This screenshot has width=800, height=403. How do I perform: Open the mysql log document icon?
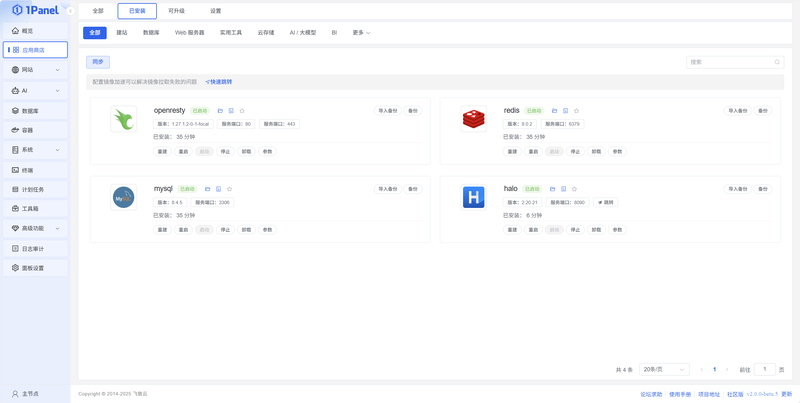(x=218, y=189)
